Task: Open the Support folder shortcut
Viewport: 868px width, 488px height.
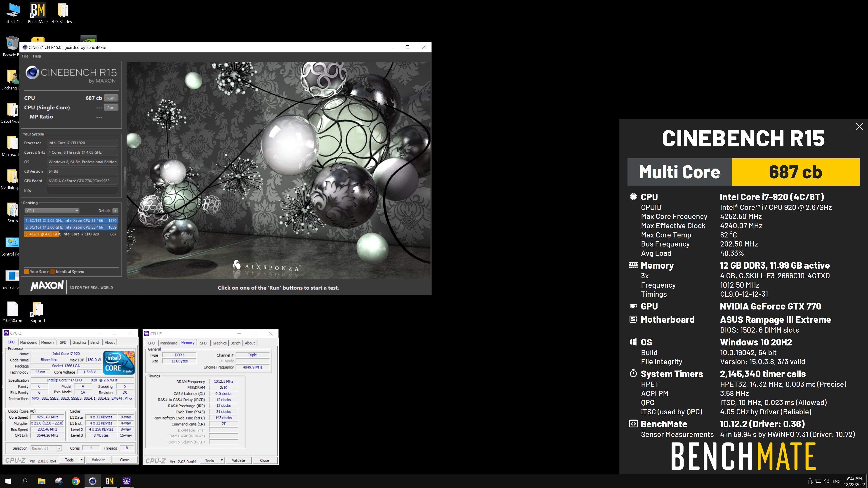Action: click(38, 312)
